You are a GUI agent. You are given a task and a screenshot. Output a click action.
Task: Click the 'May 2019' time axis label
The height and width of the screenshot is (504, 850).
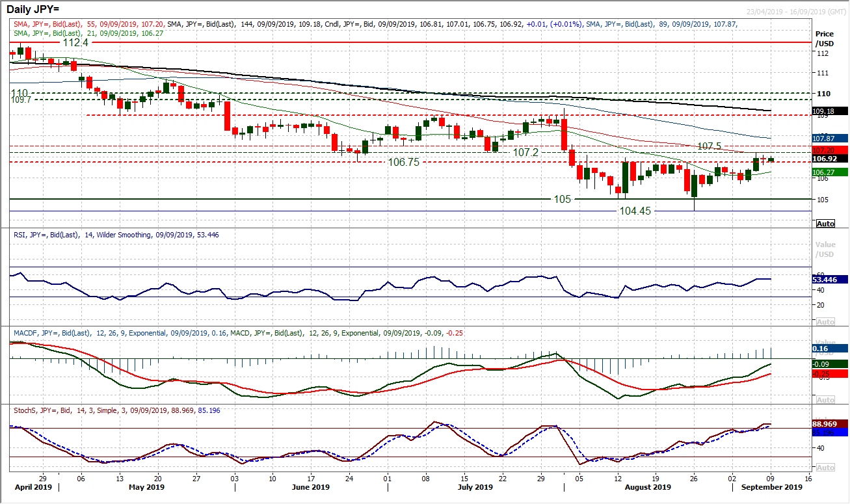pyautogui.click(x=146, y=486)
